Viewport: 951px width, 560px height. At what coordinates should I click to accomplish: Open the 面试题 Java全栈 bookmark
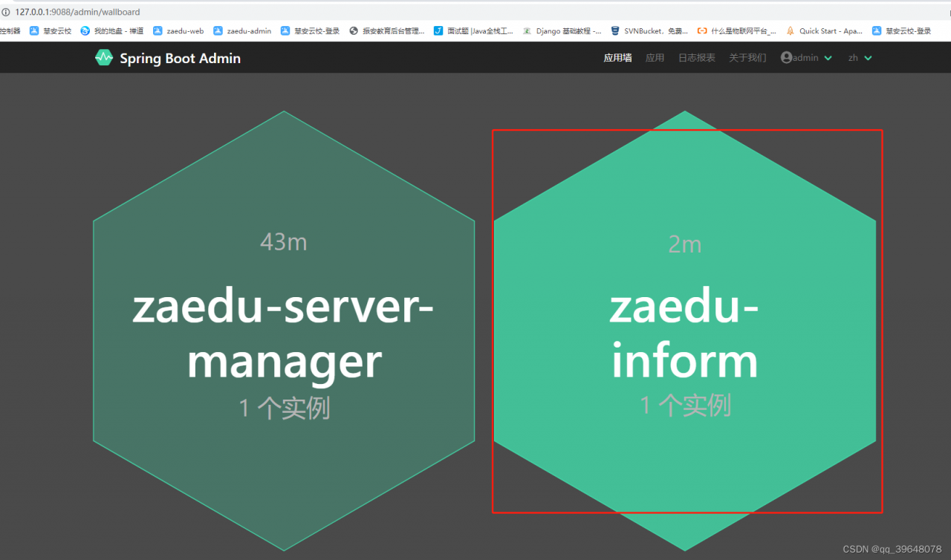click(x=473, y=31)
